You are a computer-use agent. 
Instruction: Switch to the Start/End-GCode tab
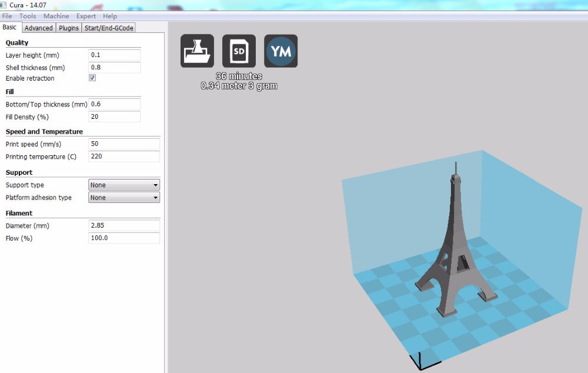point(109,28)
